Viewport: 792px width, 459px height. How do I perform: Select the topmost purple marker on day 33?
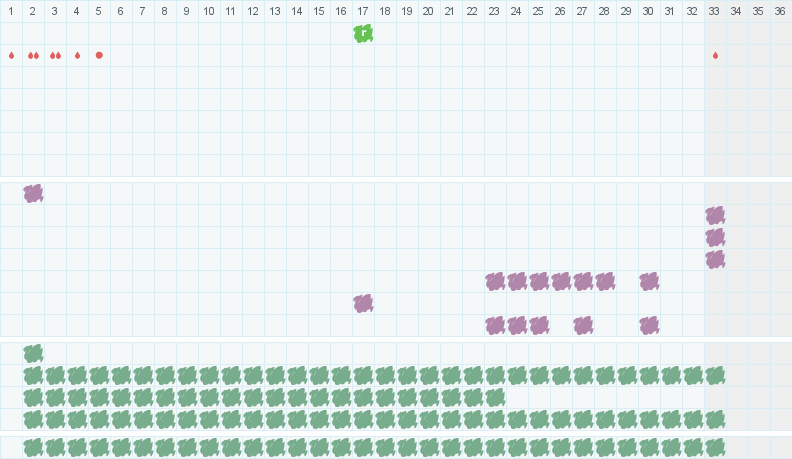[715, 215]
